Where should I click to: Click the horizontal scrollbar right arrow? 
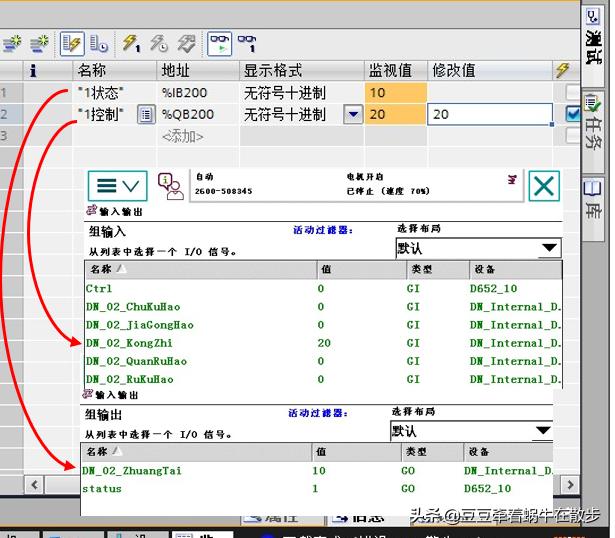[x=570, y=485]
